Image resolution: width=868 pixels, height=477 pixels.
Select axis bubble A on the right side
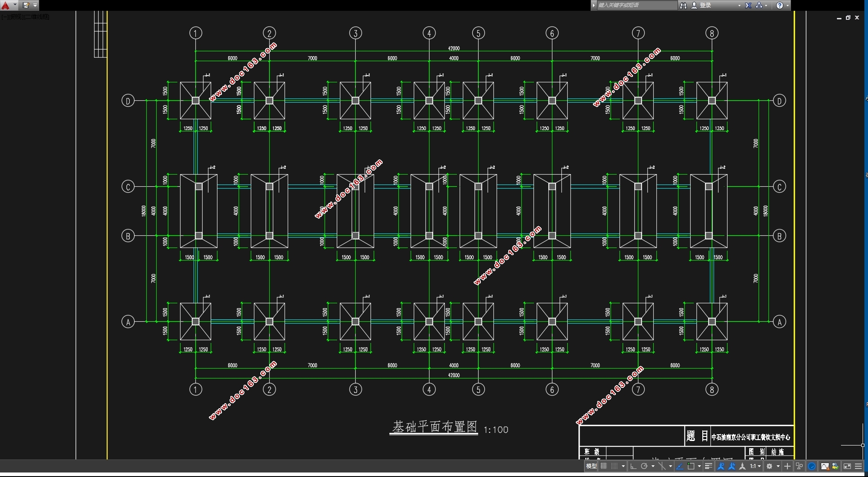[779, 322]
